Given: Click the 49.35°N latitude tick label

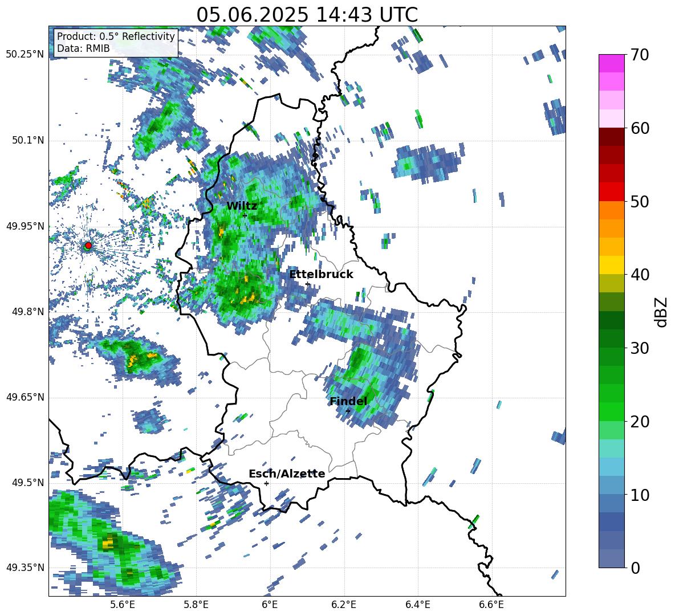Looking at the screenshot, I should point(25,568).
